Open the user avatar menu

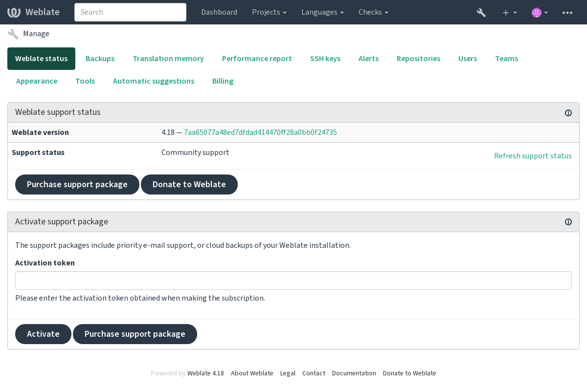point(540,12)
